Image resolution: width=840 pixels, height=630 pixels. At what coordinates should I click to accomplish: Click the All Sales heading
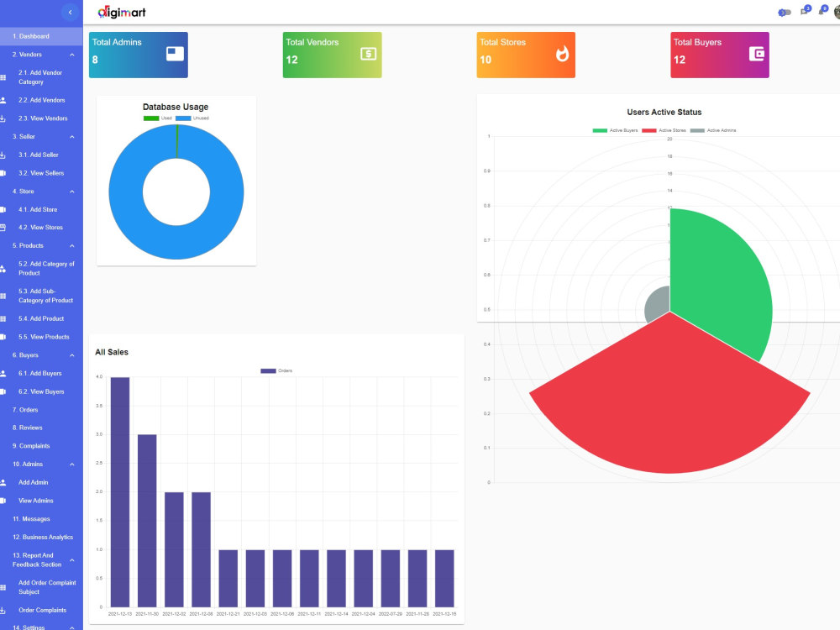[x=112, y=352]
